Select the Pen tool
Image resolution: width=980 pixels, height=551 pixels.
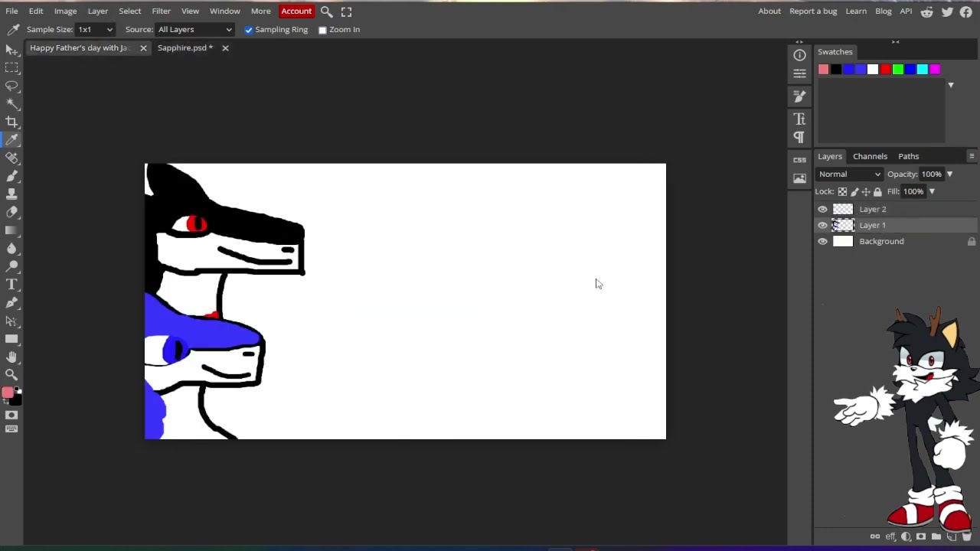coord(11,302)
